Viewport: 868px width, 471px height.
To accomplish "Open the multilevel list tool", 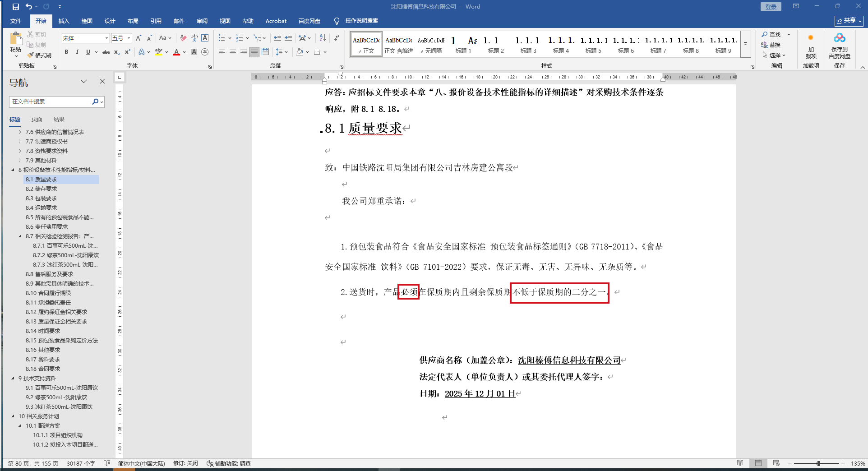I will 257,38.
